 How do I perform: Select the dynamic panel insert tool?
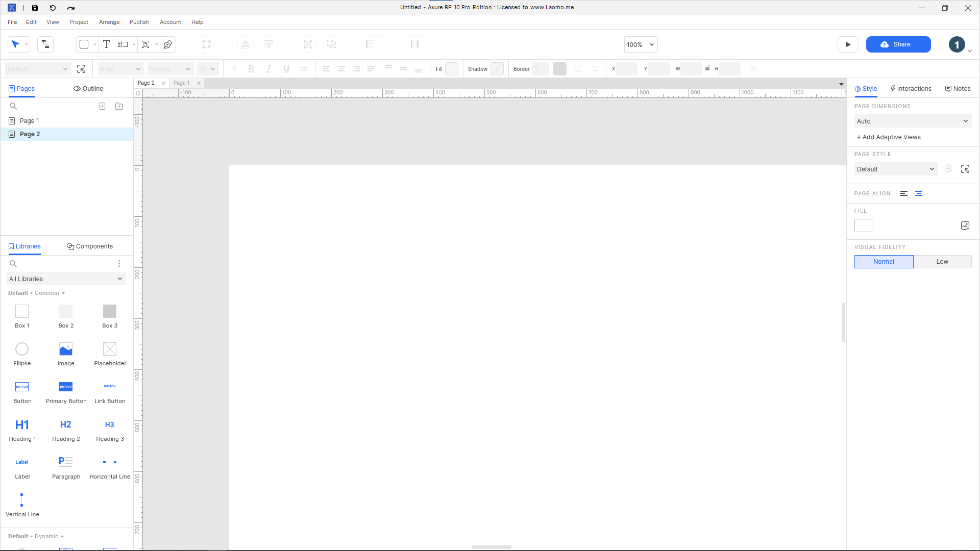(145, 44)
